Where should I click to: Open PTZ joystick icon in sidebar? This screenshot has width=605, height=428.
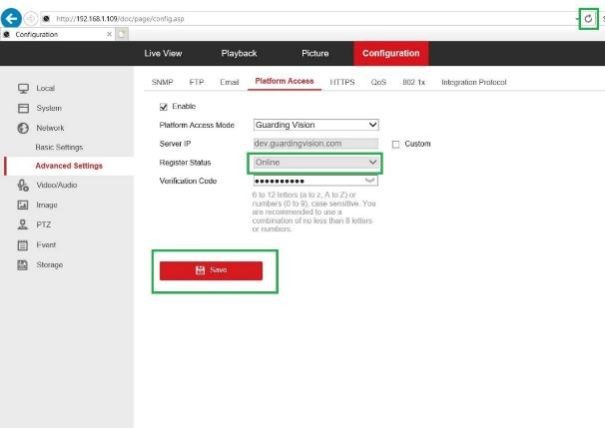click(x=23, y=225)
